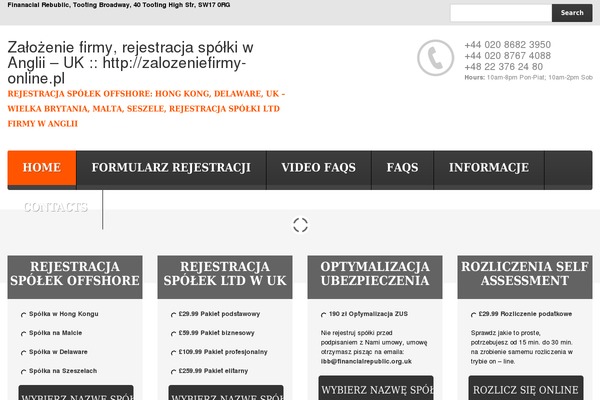Click arrow bullet beside Pakiet podstawowy
This screenshot has height=400, width=600.
[x=174, y=315]
